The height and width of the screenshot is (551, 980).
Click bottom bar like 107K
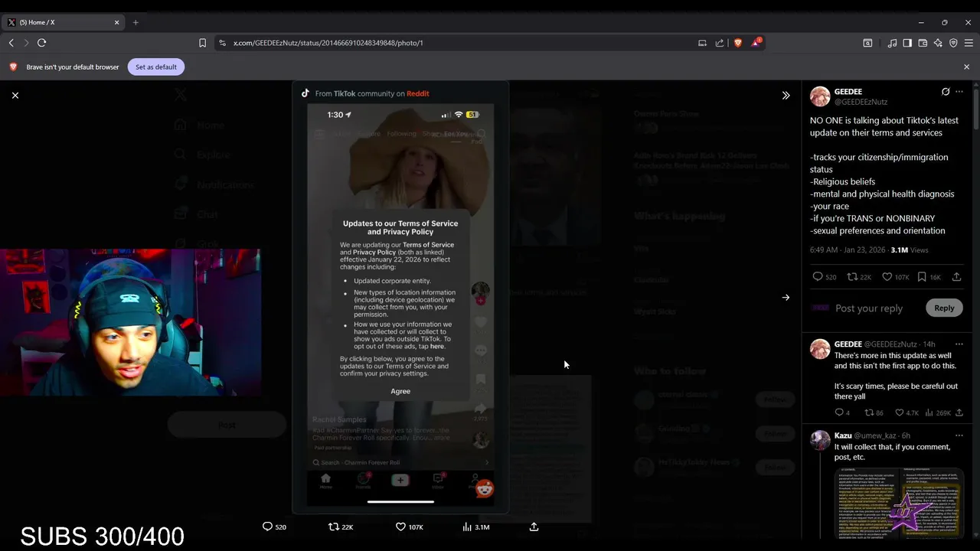pyautogui.click(x=410, y=527)
